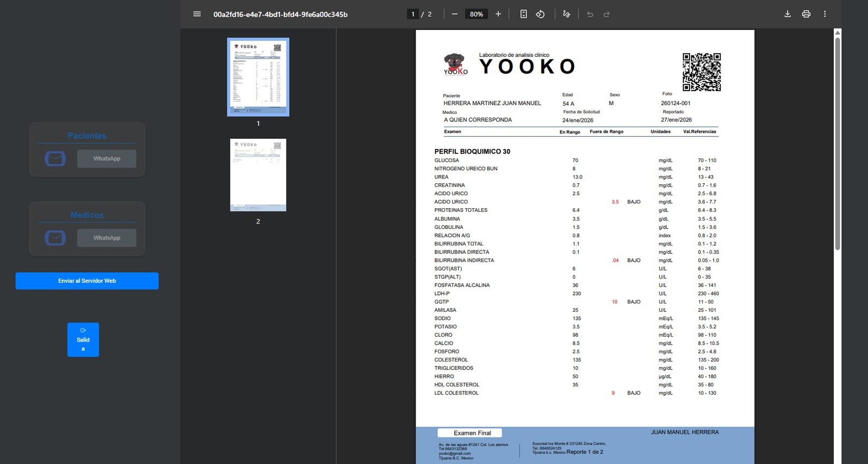Click Enviar al Servidor Web button
This screenshot has height=464, width=868.
(87, 281)
